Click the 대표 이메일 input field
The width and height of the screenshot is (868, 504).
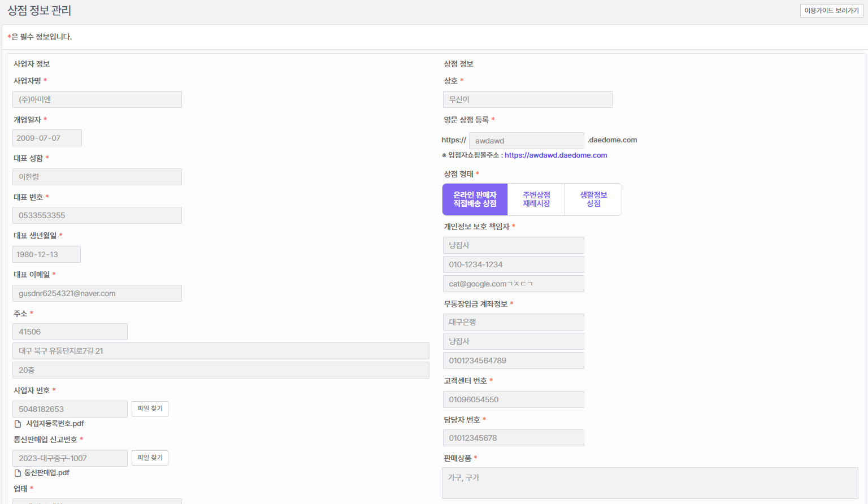click(97, 293)
